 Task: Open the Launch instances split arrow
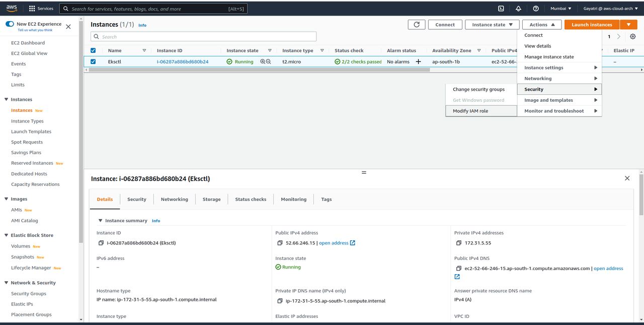click(x=628, y=25)
